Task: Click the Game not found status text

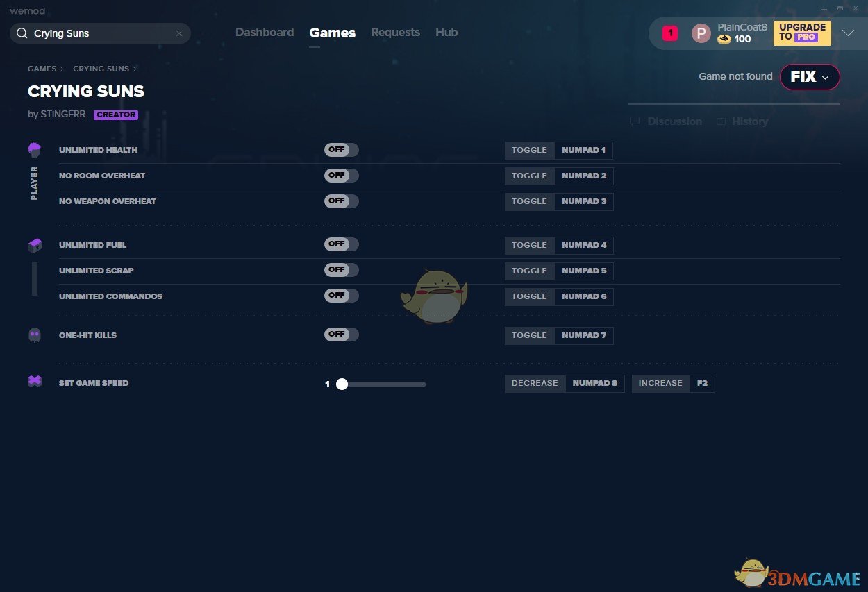Action: pos(735,76)
